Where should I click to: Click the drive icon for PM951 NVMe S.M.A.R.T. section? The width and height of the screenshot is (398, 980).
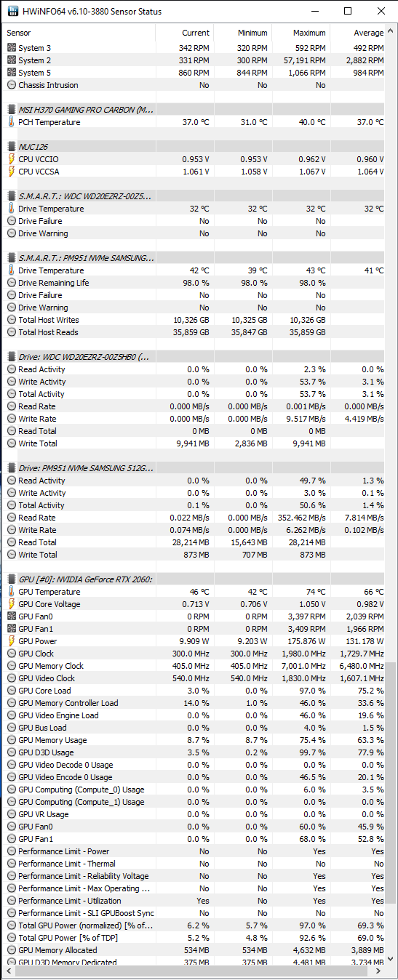pos(11,258)
